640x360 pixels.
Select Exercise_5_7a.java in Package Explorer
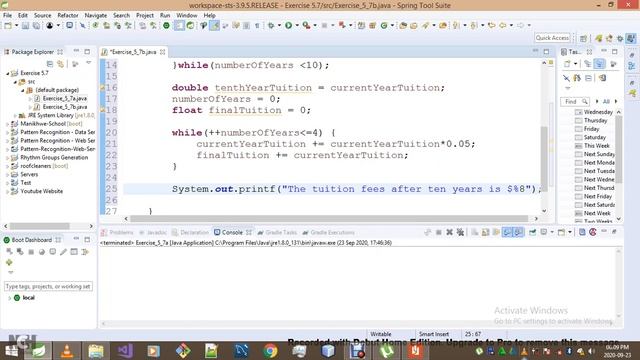pyautogui.click(x=64, y=98)
